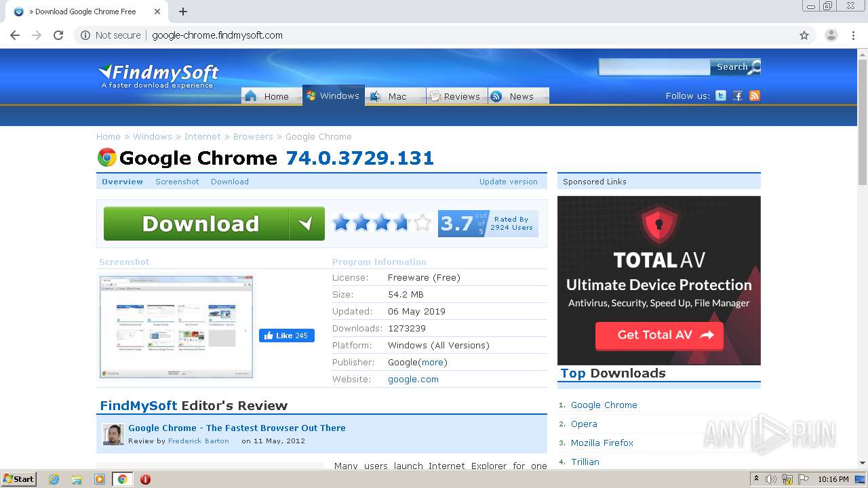Viewport: 868px width, 488px height.
Task: Open File Explorer from the taskbar
Action: pos(77,479)
